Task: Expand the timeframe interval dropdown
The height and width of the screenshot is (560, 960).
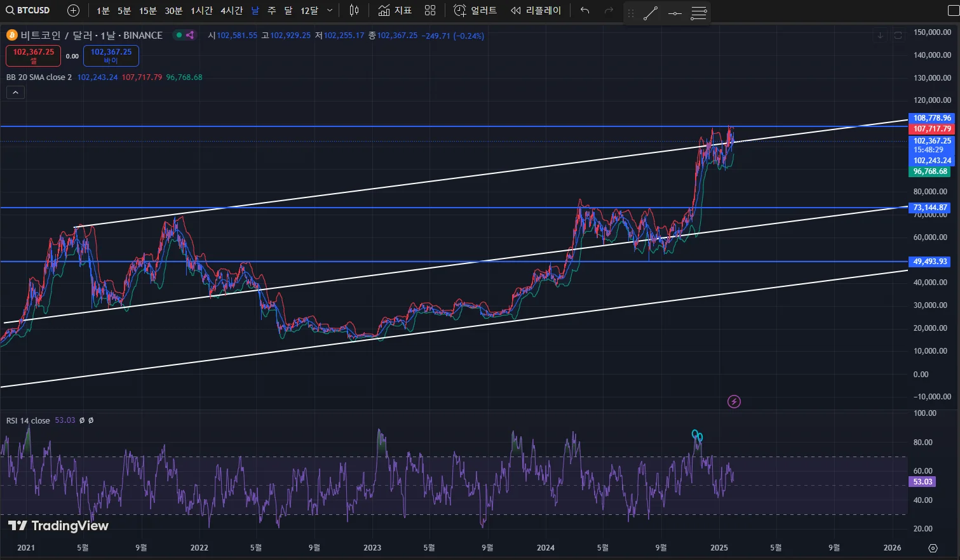Action: [330, 11]
